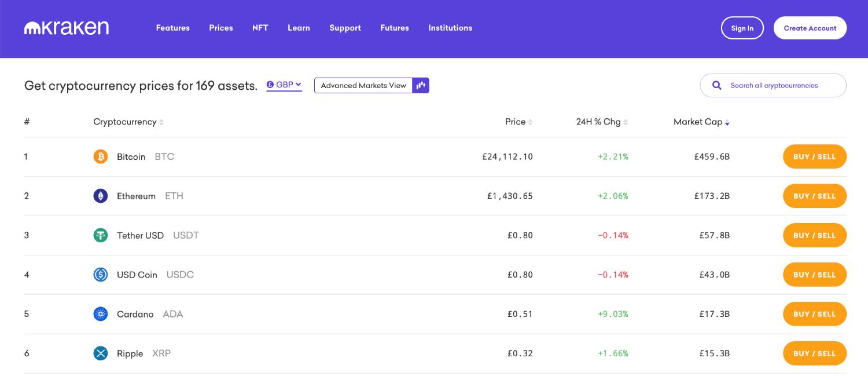The width and height of the screenshot is (868, 376).
Task: Click the search magnifier icon
Action: 717,85
